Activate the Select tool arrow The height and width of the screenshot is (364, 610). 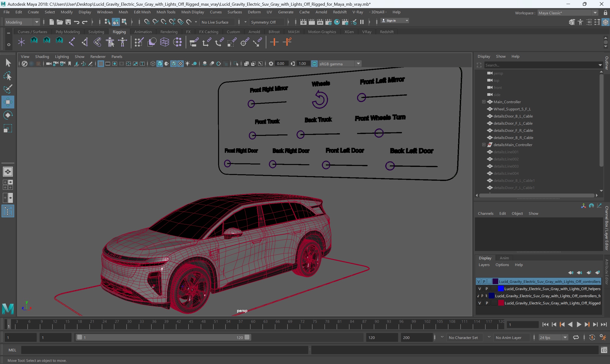point(8,63)
